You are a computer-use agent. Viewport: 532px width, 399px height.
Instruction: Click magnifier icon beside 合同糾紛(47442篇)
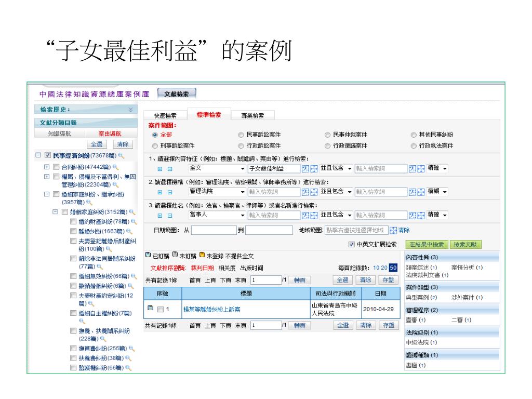click(115, 167)
